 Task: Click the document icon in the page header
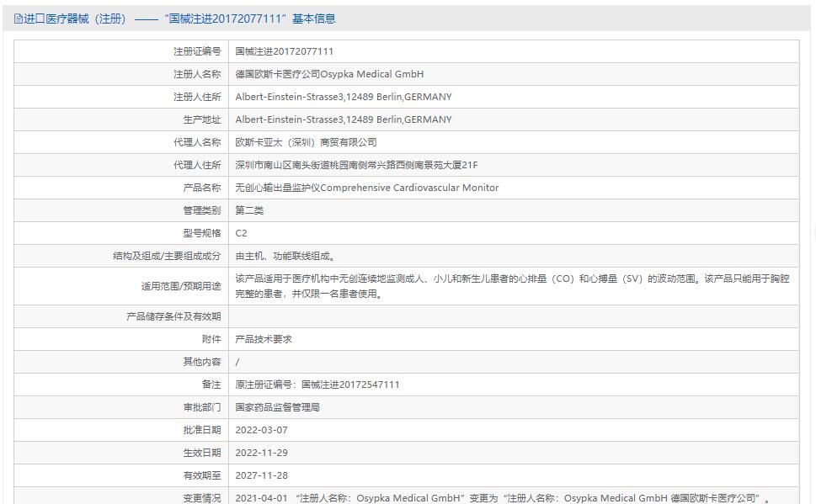pos(19,19)
